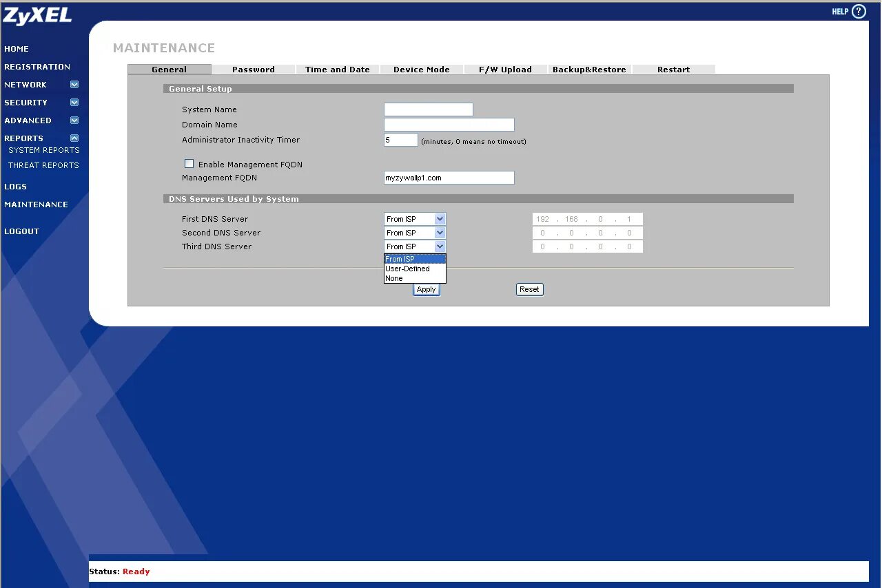This screenshot has width=882, height=588.
Task: Choose User-Defined in dropdown list
Action: [x=415, y=269]
